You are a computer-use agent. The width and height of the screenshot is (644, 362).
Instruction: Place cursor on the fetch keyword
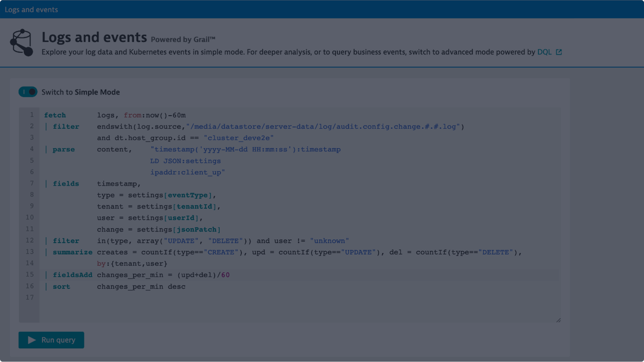click(x=55, y=115)
